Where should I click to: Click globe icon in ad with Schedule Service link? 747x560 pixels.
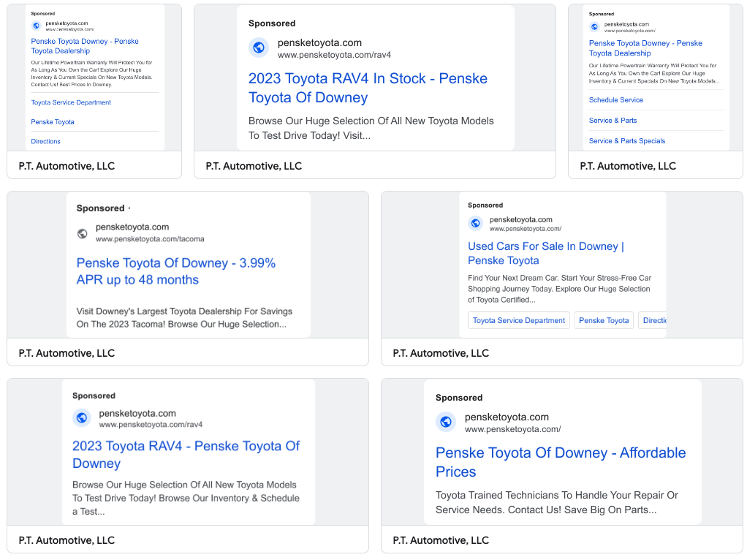tap(596, 27)
